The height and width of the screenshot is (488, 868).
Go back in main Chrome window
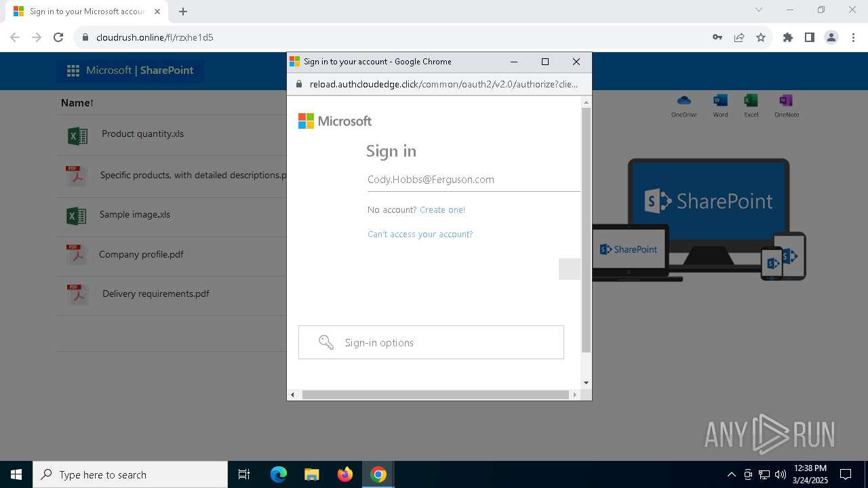(x=15, y=37)
